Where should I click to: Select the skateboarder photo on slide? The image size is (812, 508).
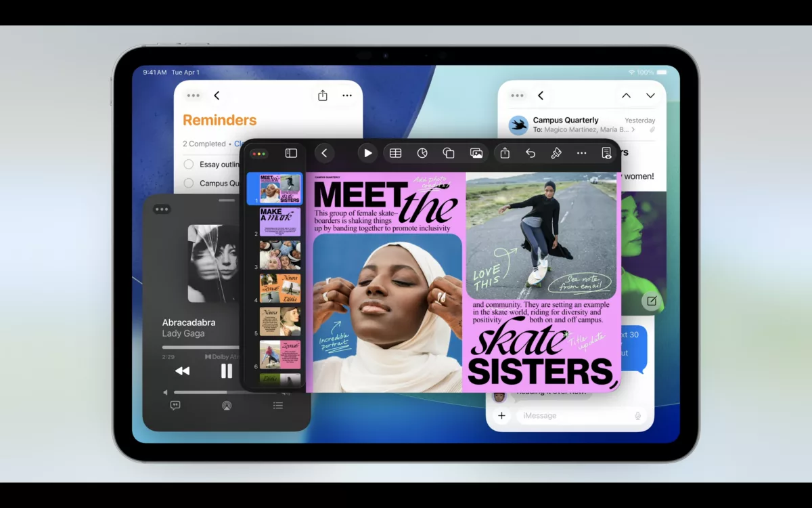[541, 236]
